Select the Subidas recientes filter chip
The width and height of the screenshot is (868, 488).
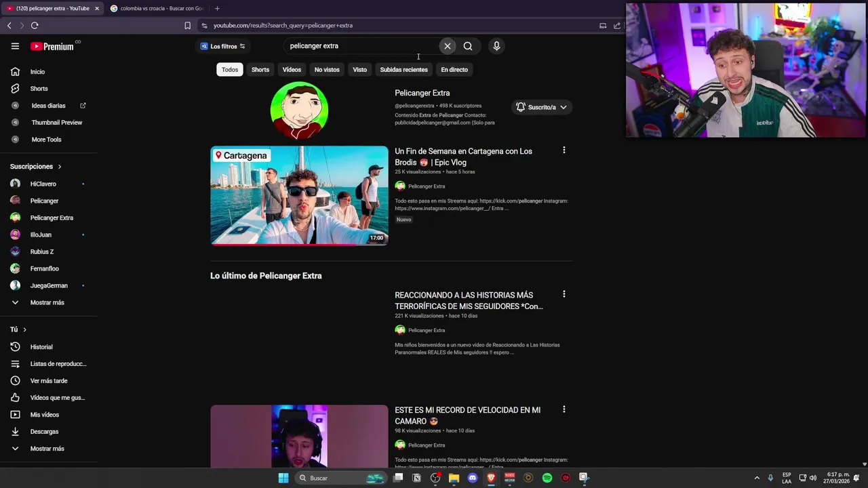pos(403,70)
